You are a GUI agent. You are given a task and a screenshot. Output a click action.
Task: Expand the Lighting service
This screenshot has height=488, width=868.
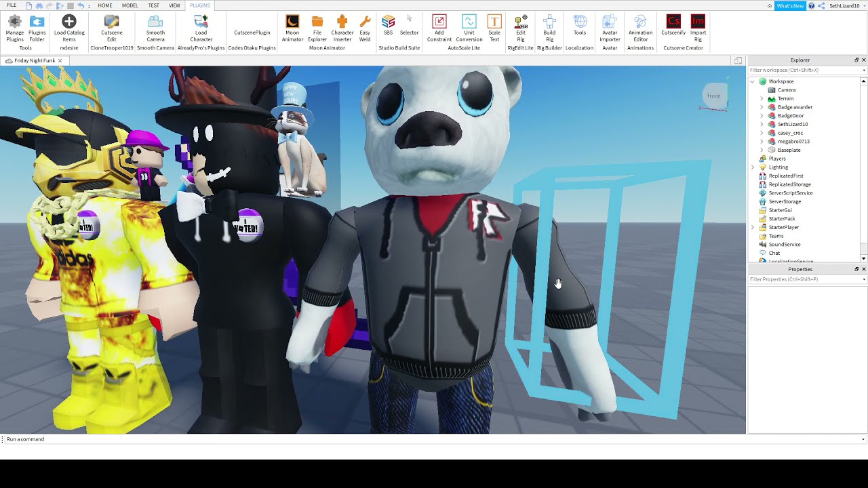tap(753, 167)
